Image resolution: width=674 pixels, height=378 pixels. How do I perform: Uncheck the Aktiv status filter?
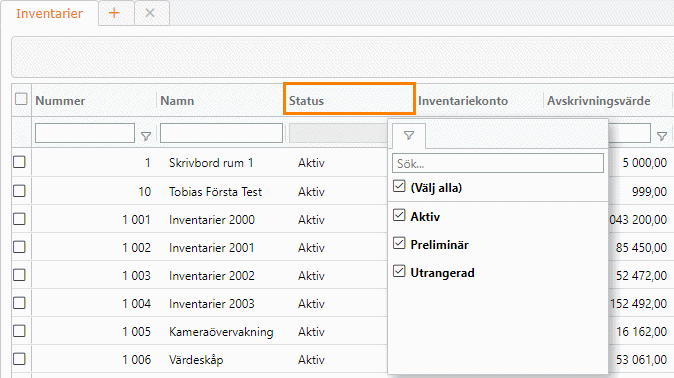tap(399, 215)
